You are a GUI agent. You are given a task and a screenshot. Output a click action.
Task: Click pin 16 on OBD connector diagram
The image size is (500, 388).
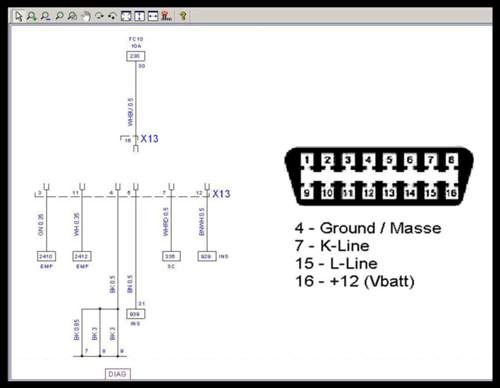click(x=452, y=193)
